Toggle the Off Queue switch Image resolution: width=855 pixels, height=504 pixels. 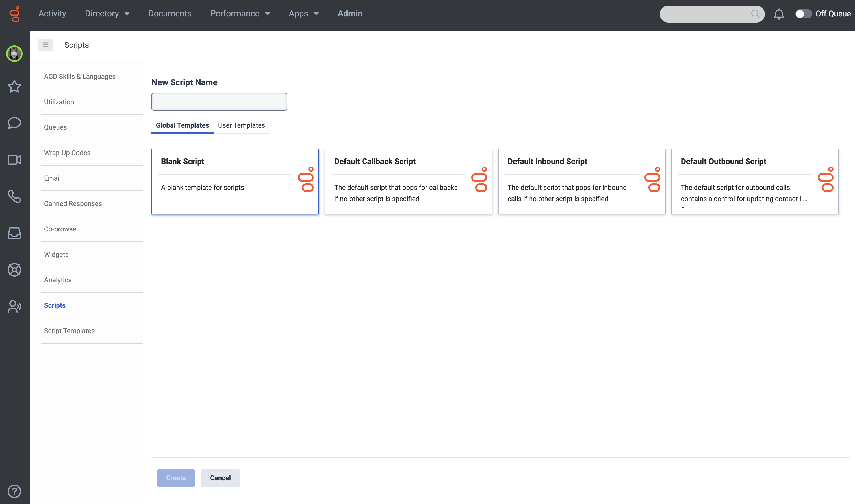pos(803,14)
